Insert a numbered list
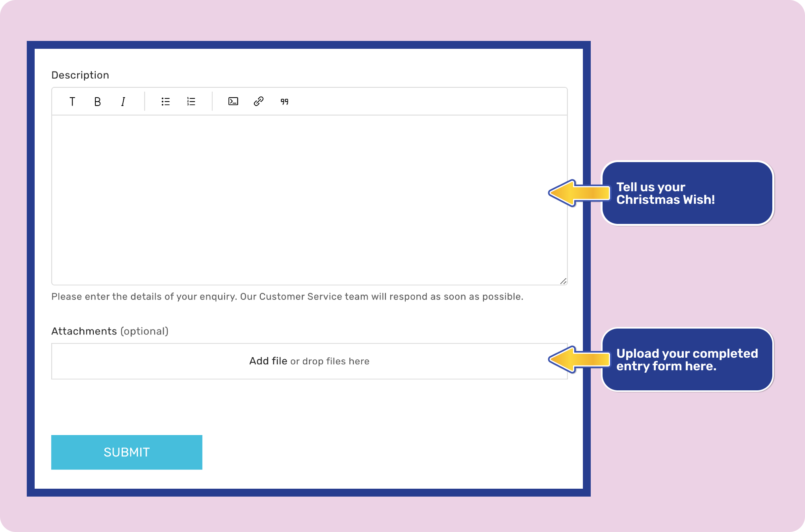The width and height of the screenshot is (805, 532). [191, 102]
